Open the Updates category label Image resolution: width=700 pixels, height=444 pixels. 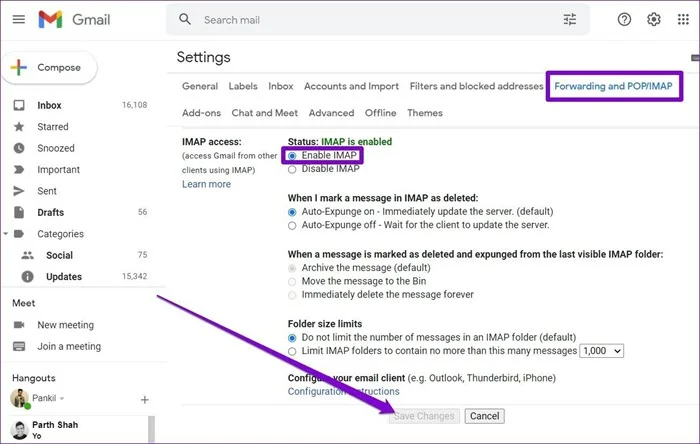tap(64, 277)
